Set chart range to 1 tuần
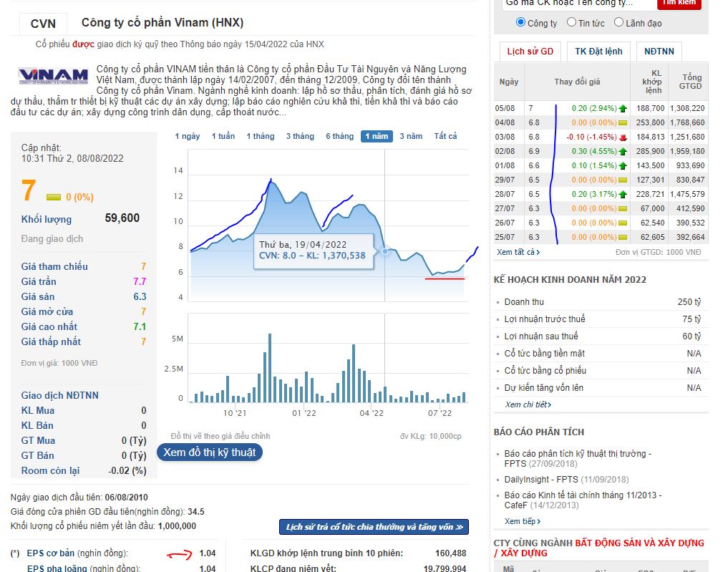The width and height of the screenshot is (728, 572). (x=223, y=136)
